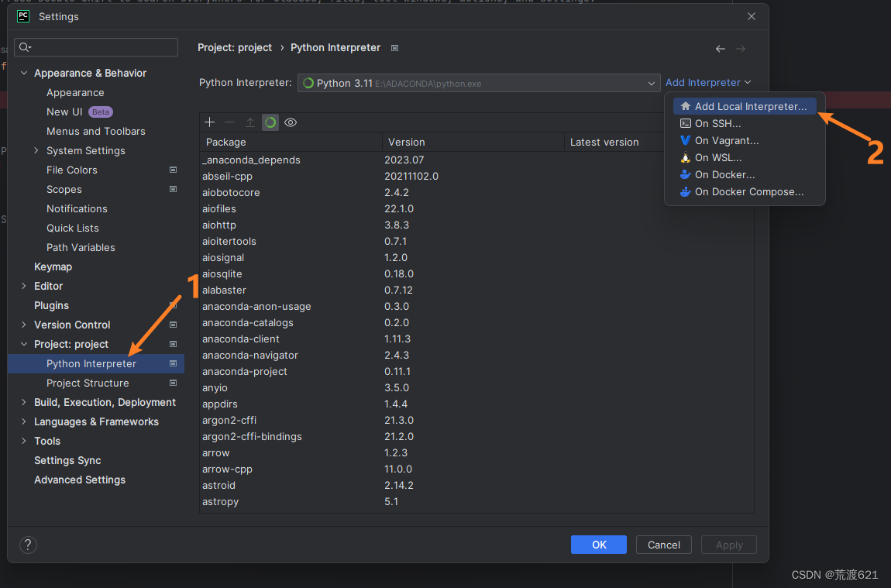Expand Languages & Frameworks section
Screen dimensions: 891x588
(24, 421)
